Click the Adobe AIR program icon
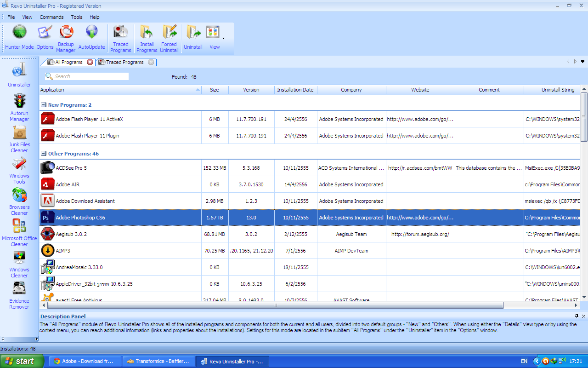The width and height of the screenshot is (588, 368). coord(48,184)
